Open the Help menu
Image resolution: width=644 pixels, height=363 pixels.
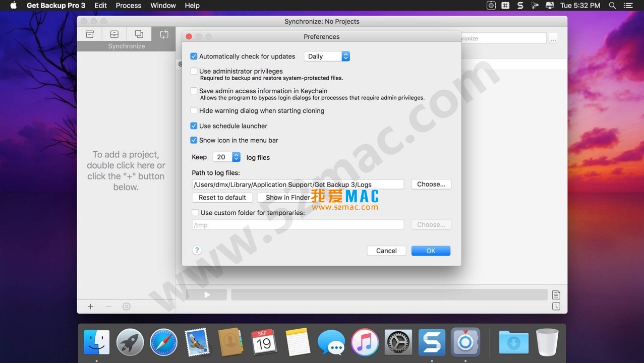tap(192, 6)
